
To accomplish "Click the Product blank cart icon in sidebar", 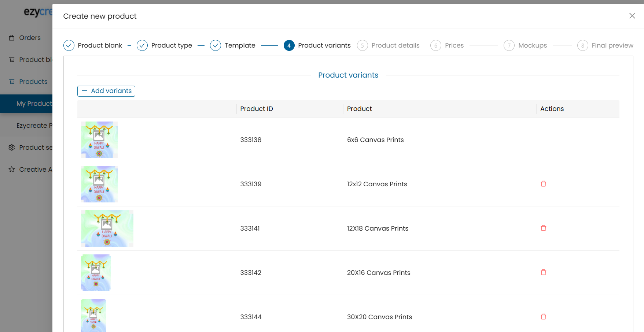I will pyautogui.click(x=12, y=60).
